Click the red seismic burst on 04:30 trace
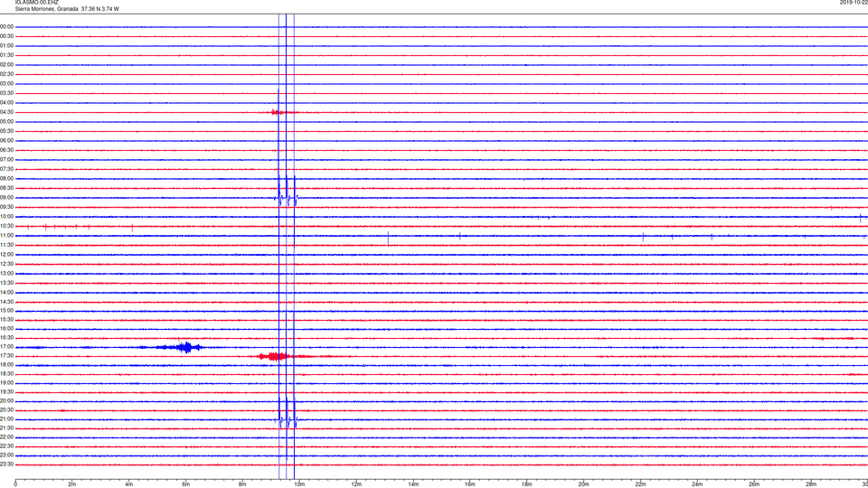Viewport: 868px width, 488px height. point(278,112)
